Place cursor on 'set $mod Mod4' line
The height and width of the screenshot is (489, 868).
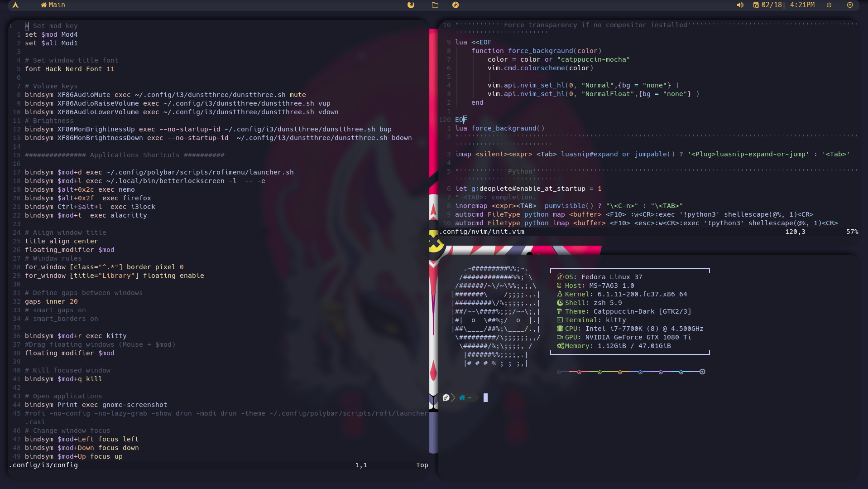[51, 34]
